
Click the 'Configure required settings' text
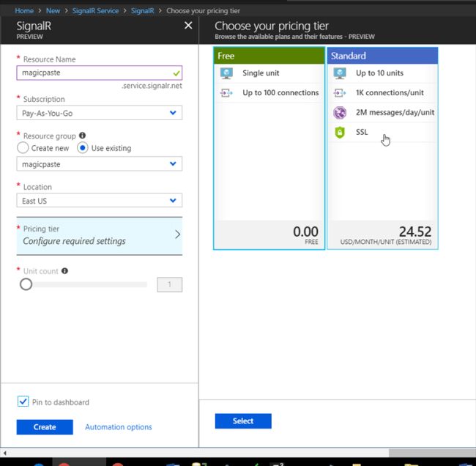pos(74,241)
